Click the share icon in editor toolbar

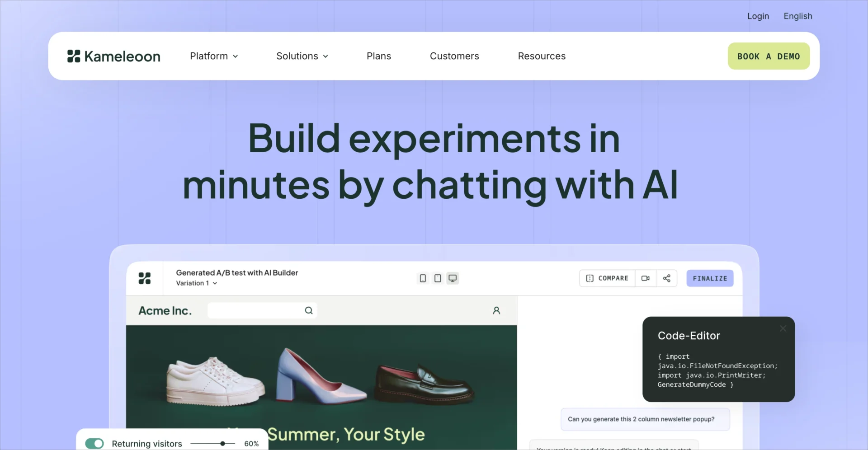[666, 278]
